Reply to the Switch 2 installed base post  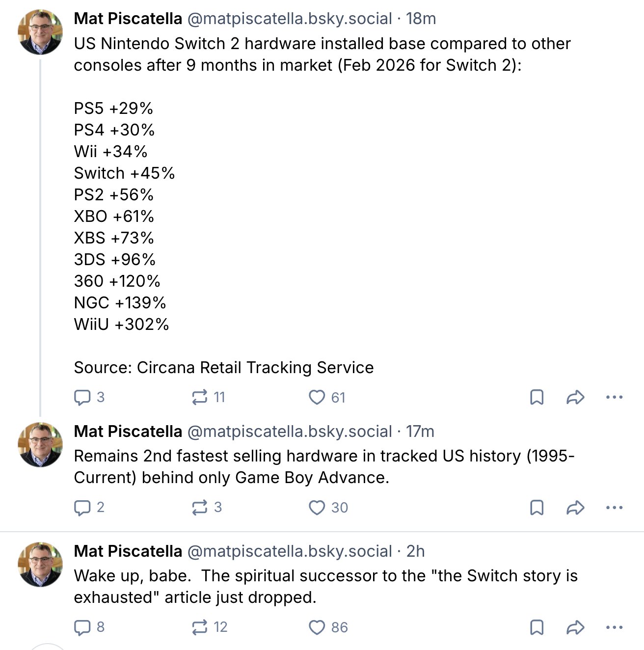(x=89, y=397)
